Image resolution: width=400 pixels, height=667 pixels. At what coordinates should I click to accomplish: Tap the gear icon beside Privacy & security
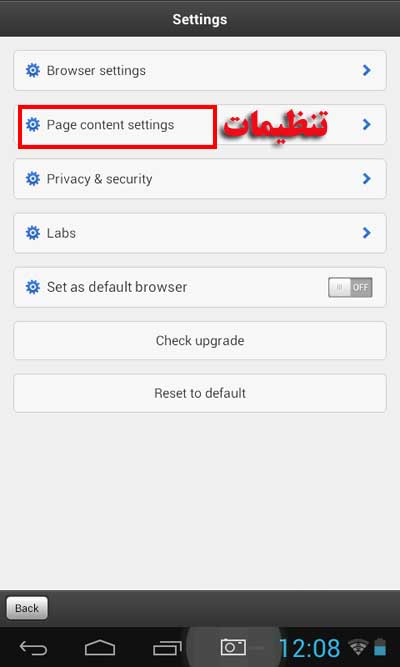point(33,179)
